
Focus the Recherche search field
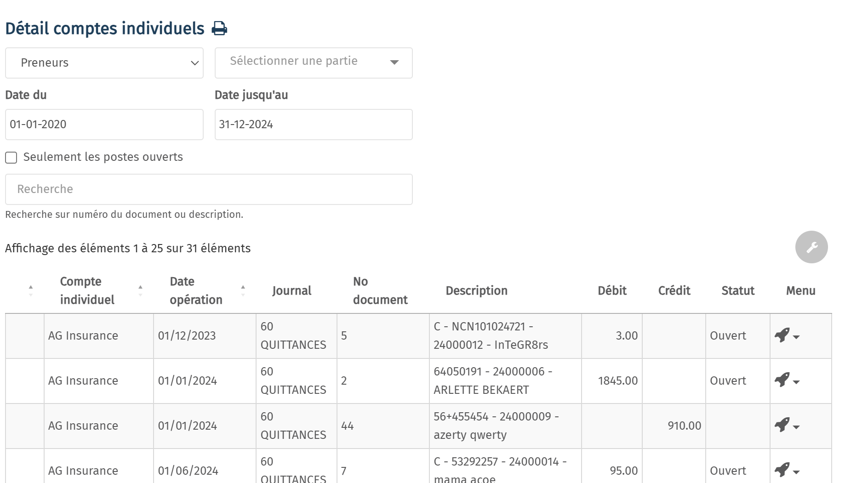(209, 189)
